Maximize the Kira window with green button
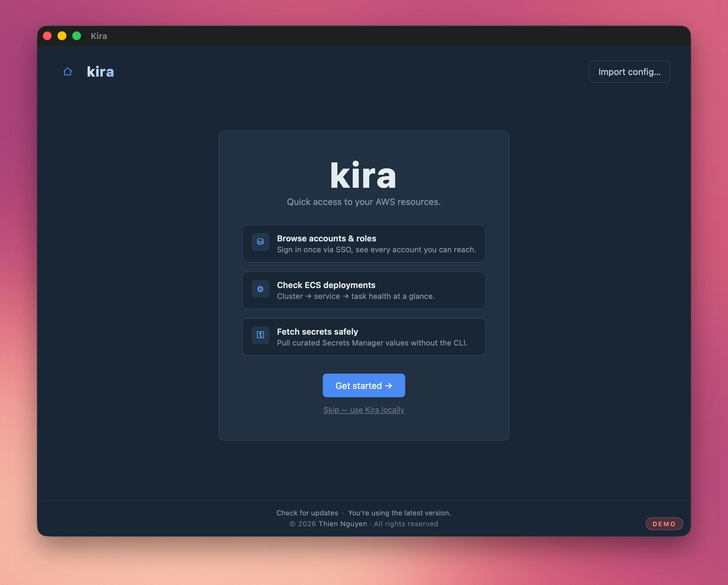The width and height of the screenshot is (728, 585). [x=77, y=36]
